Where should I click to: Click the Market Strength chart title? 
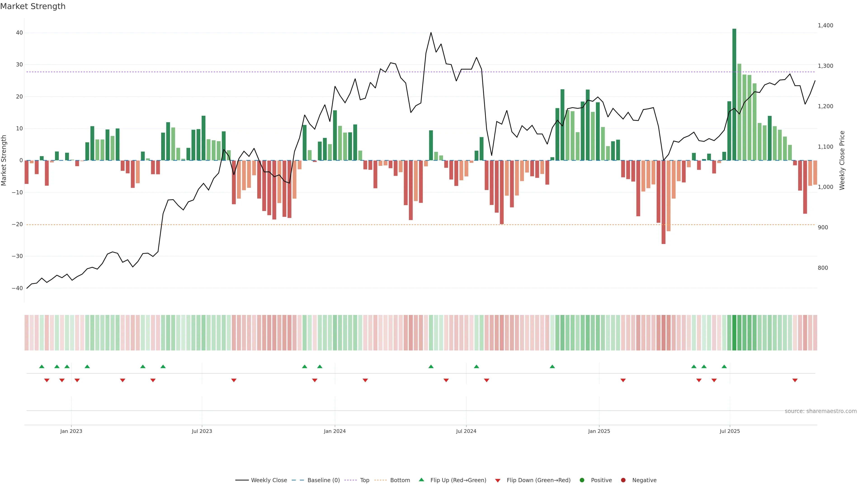click(33, 6)
